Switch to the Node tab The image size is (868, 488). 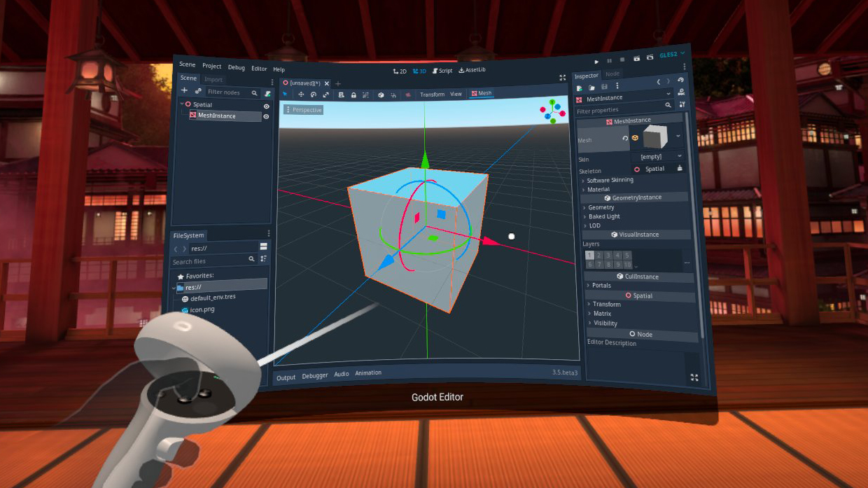[x=612, y=74]
